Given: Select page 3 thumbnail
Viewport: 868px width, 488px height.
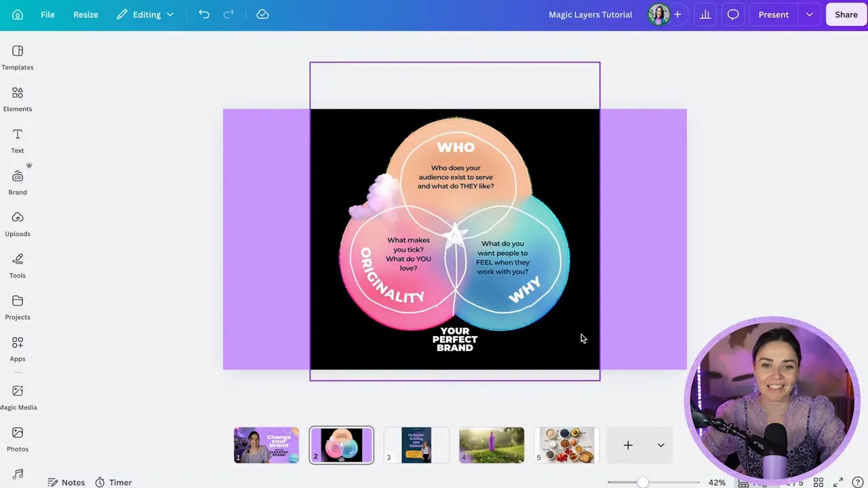Looking at the screenshot, I should pyautogui.click(x=416, y=445).
